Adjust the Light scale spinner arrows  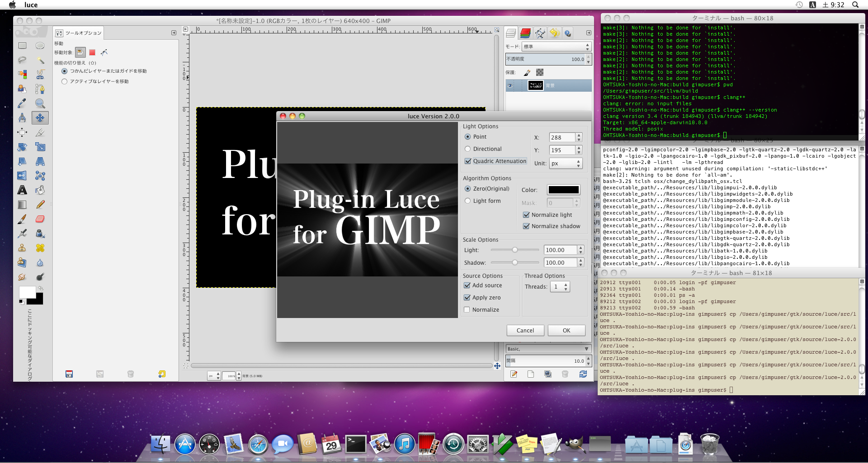tap(581, 250)
